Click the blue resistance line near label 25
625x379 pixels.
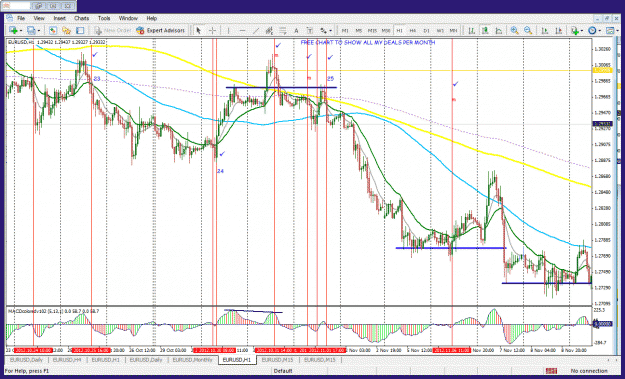pos(281,87)
